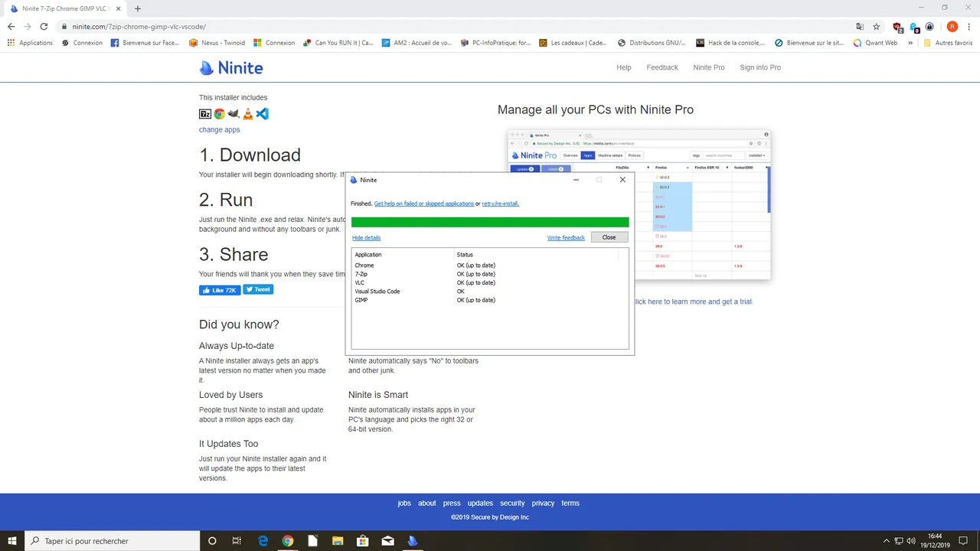The width and height of the screenshot is (980, 551).
Task: Click the Ninite installer icon in taskbar
Action: click(x=413, y=541)
